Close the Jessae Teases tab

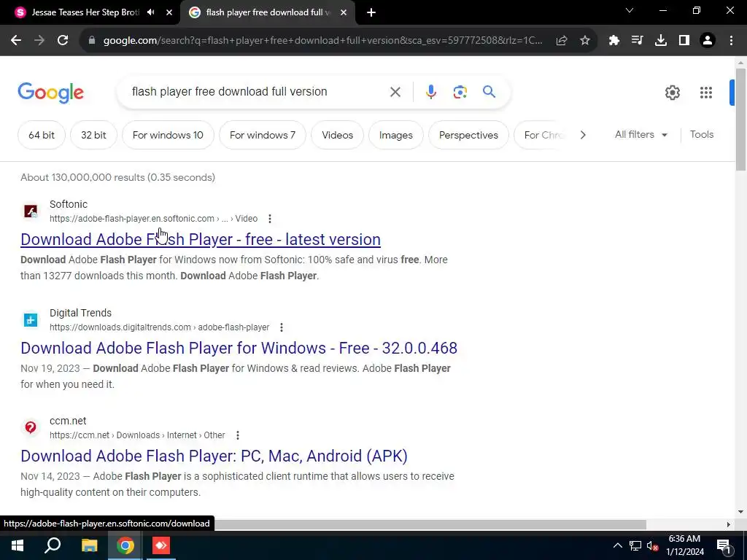point(169,13)
